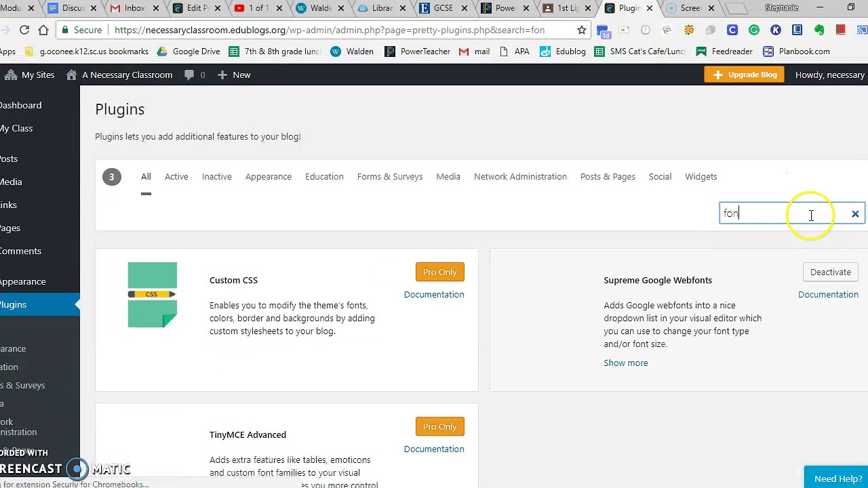
Task: Open 7th & 8th grade lunch bookmark
Action: tap(275, 52)
